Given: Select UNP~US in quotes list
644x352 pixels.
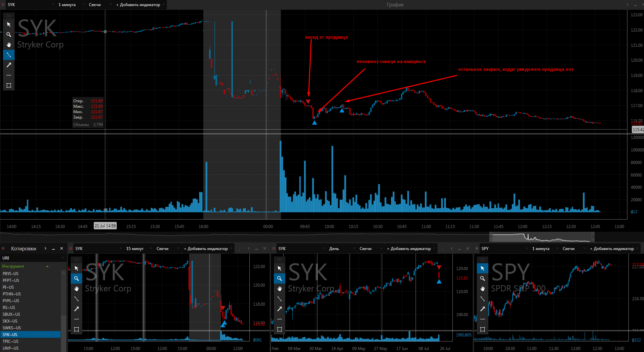Looking at the screenshot, I should click(30, 348).
